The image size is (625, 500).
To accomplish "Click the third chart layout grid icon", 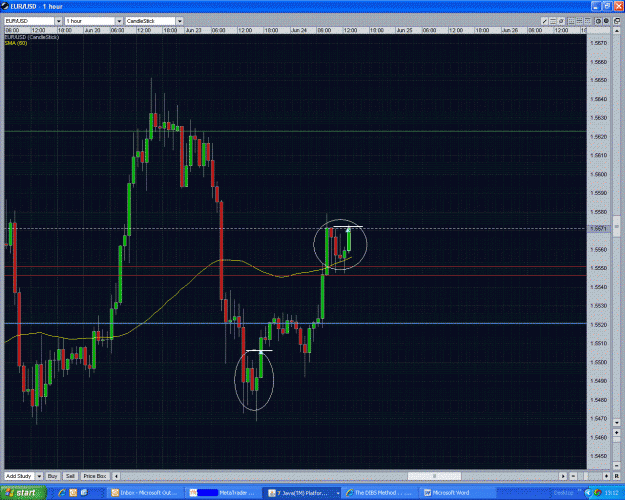I will click(x=588, y=21).
